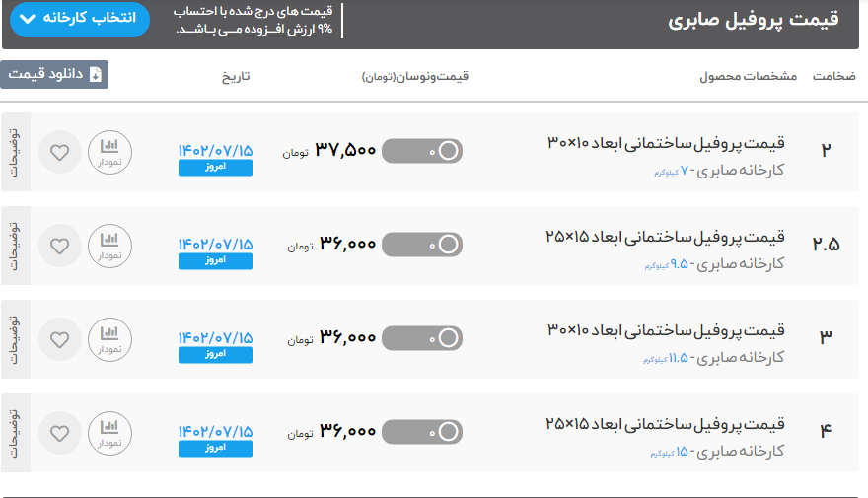Click the امروز badge in thickness 2.5 row
Screen dimensions: 868x498
pos(215,261)
